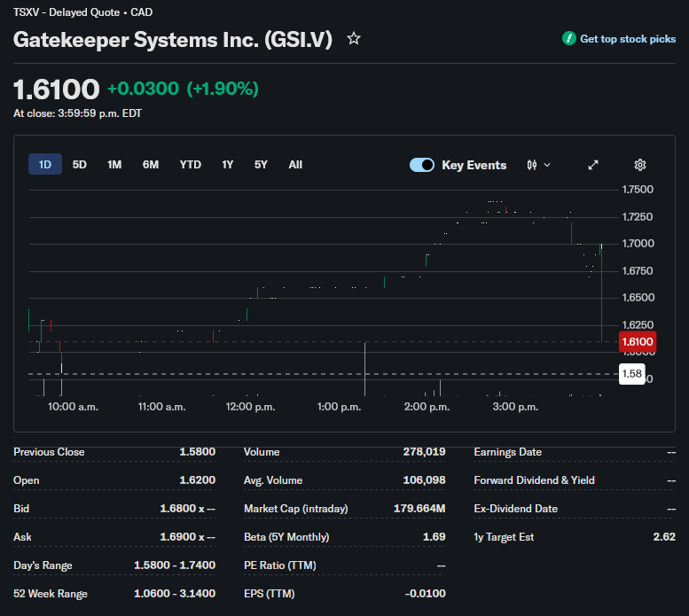Expand chart type dropdown chevron
This screenshot has width=689, height=616.
click(547, 165)
